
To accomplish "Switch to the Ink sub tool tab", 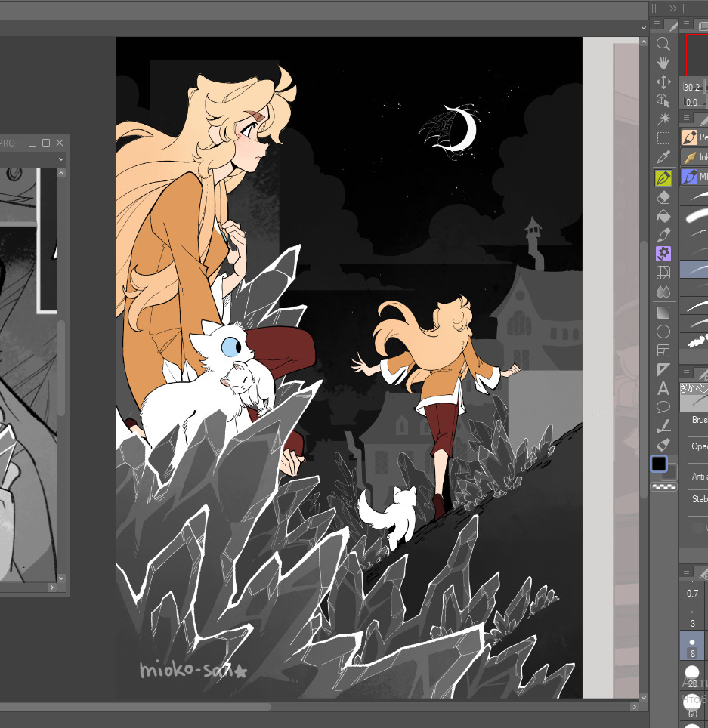I will 694,157.
